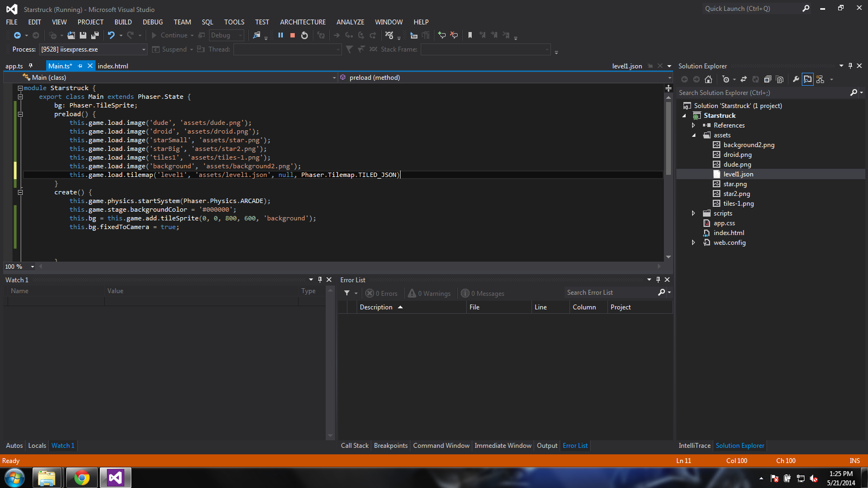868x488 pixels.
Task: Restart the debug session
Action: (305, 35)
